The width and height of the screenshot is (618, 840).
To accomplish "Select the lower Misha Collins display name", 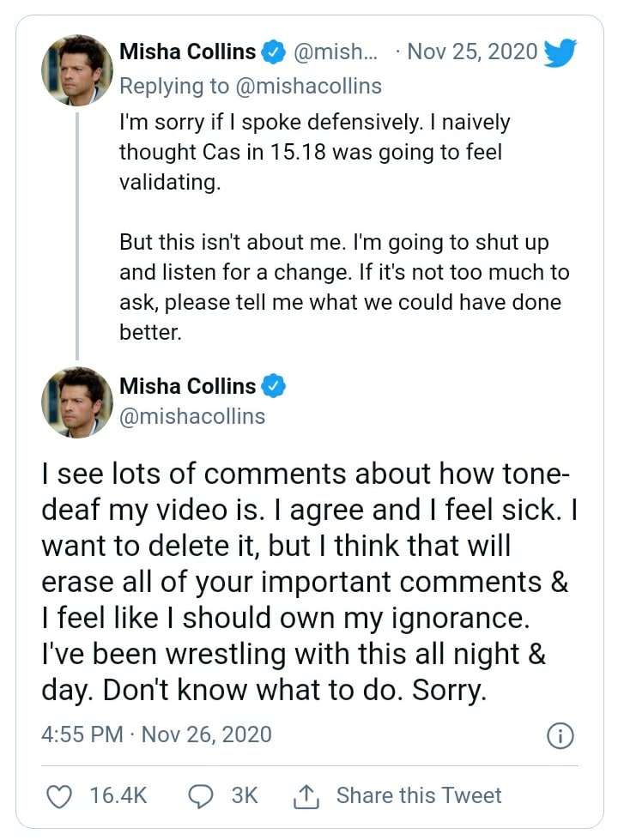I will tap(187, 386).
